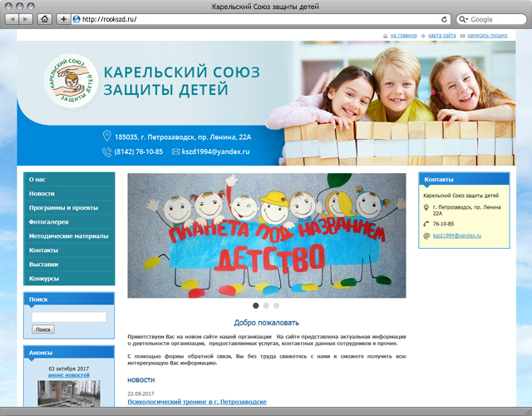The image size is (532, 416).
Task: Click the announcement date '03 октября 2017'
Action: (69, 369)
